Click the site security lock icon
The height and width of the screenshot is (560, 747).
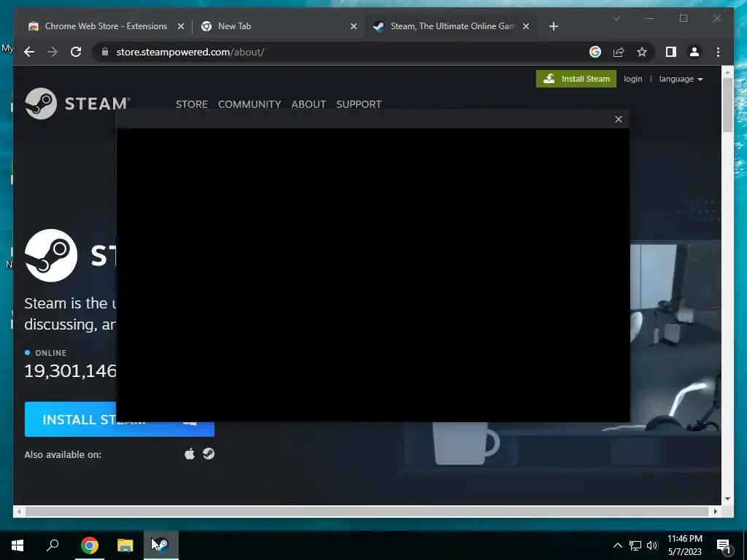pyautogui.click(x=105, y=52)
